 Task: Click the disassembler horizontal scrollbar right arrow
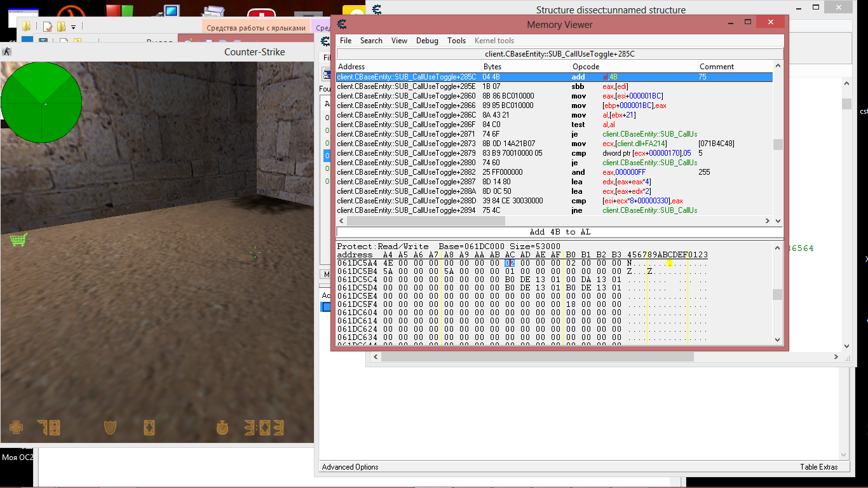(x=768, y=220)
